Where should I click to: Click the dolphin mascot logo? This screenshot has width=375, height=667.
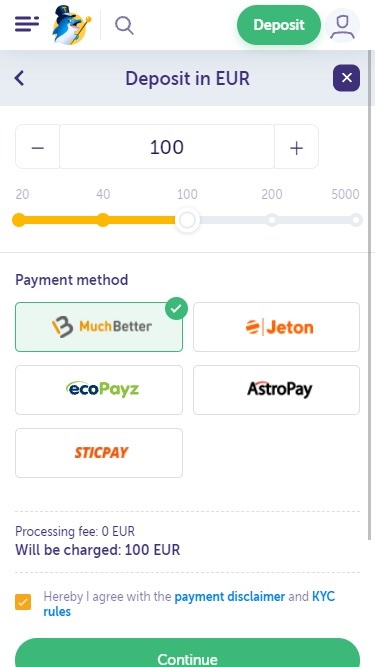pyautogui.click(x=71, y=25)
